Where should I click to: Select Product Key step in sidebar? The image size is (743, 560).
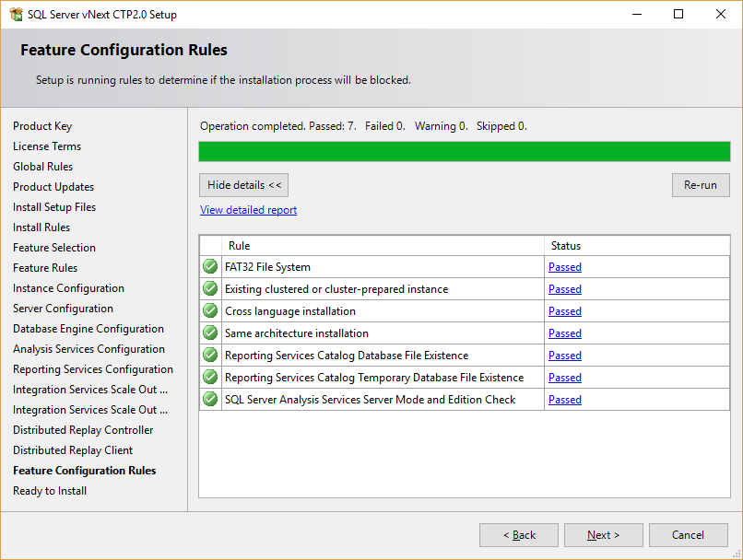(x=42, y=126)
